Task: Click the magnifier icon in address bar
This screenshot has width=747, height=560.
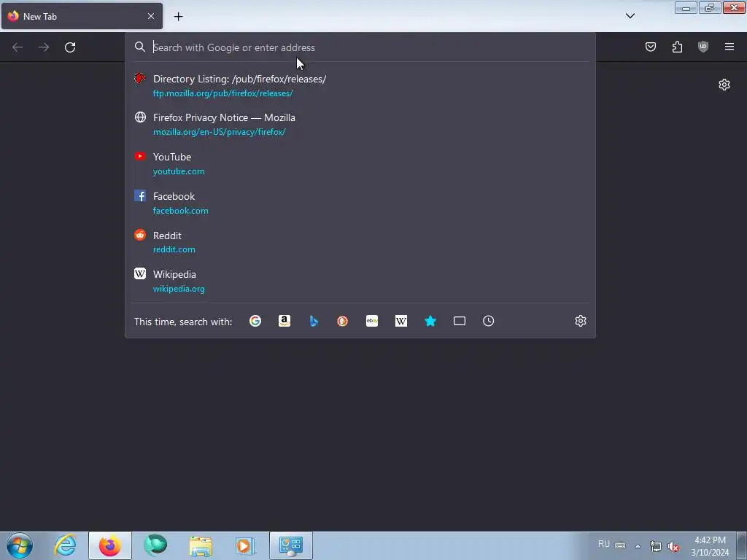Action: pyautogui.click(x=139, y=47)
